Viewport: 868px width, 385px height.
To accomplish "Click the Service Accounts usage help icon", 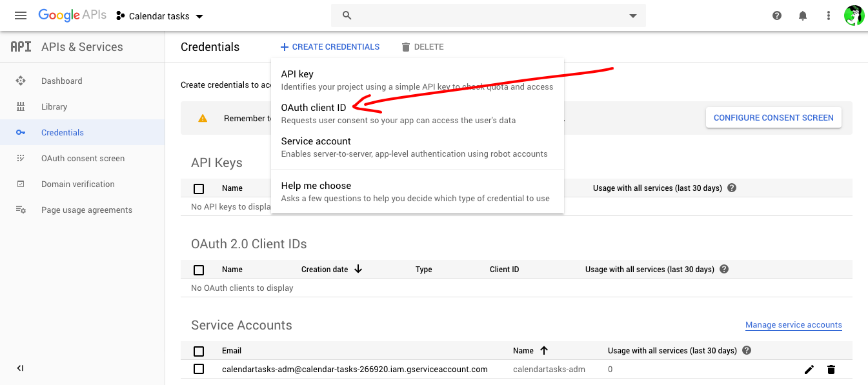I will 747,351.
